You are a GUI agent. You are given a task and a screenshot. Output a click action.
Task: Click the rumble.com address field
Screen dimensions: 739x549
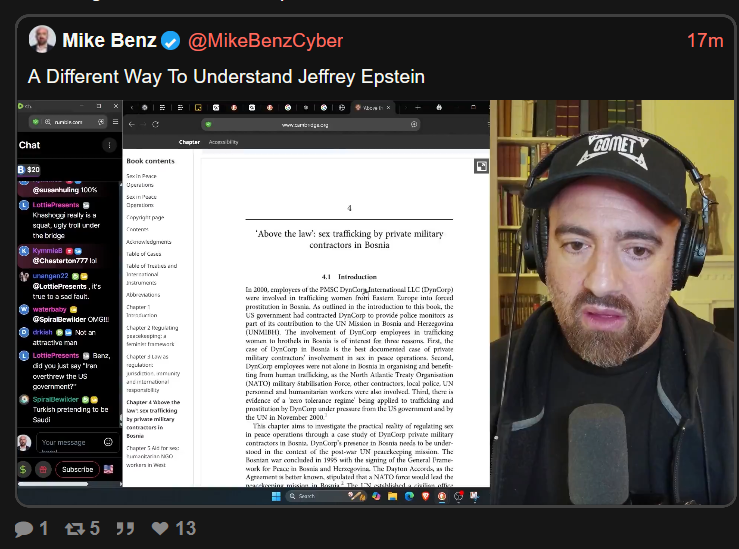68,122
